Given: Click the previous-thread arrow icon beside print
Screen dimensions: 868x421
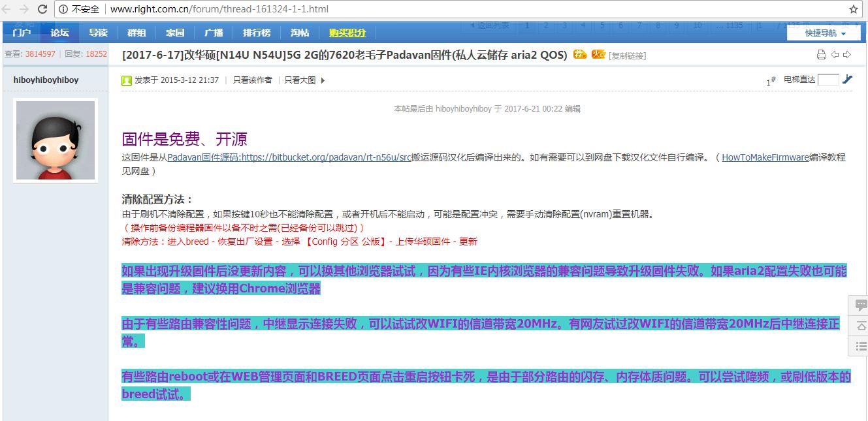Looking at the screenshot, I should 835,55.
